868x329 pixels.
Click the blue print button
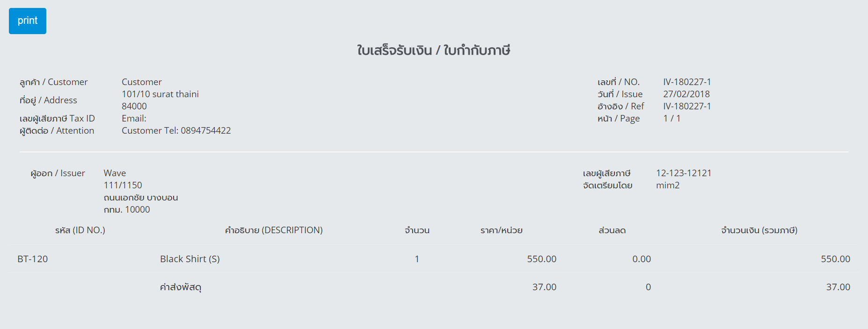[28, 21]
